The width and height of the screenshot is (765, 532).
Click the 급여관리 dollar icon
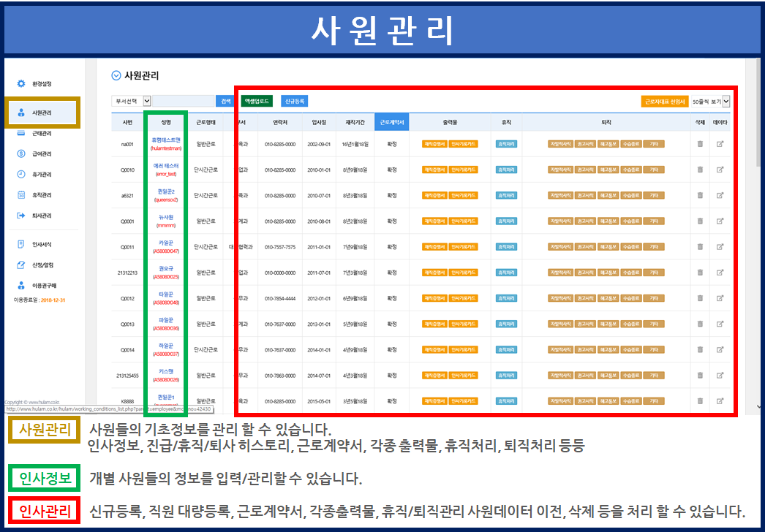pos(21,154)
